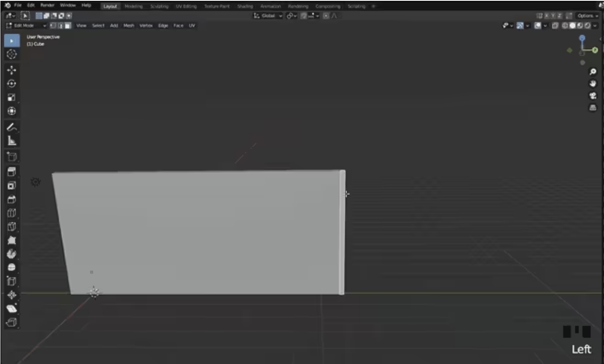Viewport: 604px width, 364px height.
Task: Choose the Rotate tool
Action: [12, 84]
